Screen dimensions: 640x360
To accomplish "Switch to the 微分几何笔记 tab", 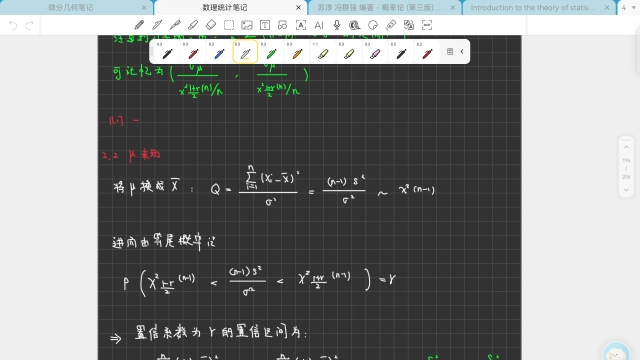I will pos(70,8).
